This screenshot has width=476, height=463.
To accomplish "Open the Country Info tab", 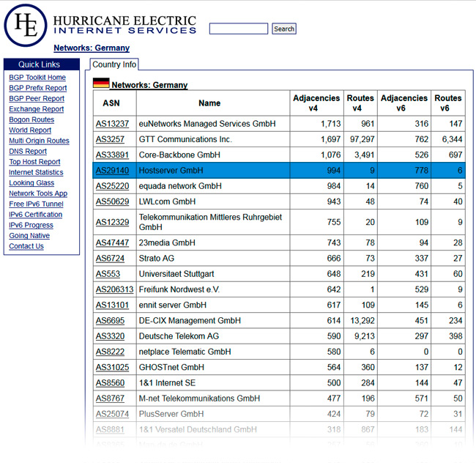I will pyautogui.click(x=114, y=64).
